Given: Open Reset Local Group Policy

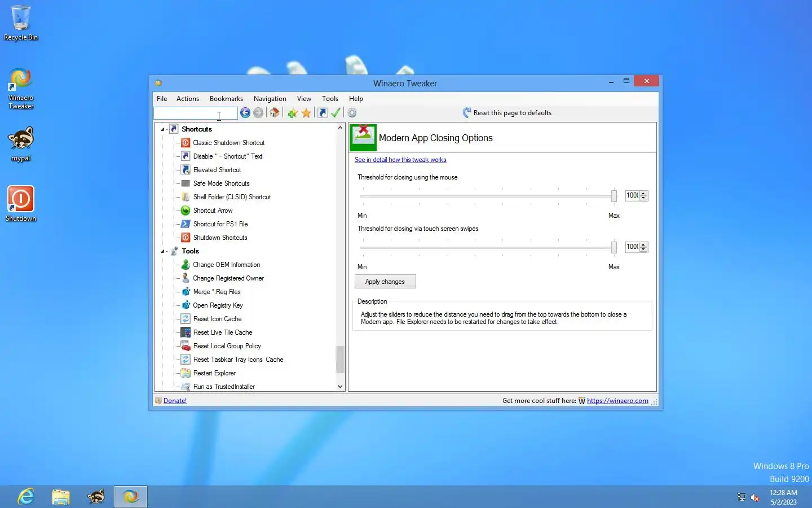Looking at the screenshot, I should (227, 346).
